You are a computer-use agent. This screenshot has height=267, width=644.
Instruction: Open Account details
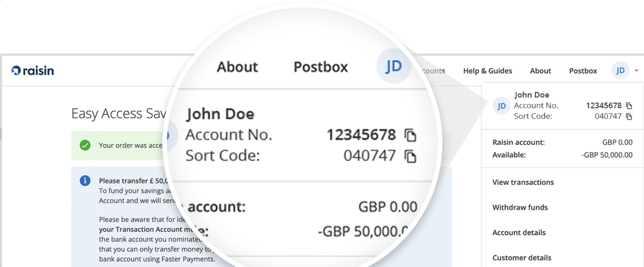point(519,233)
